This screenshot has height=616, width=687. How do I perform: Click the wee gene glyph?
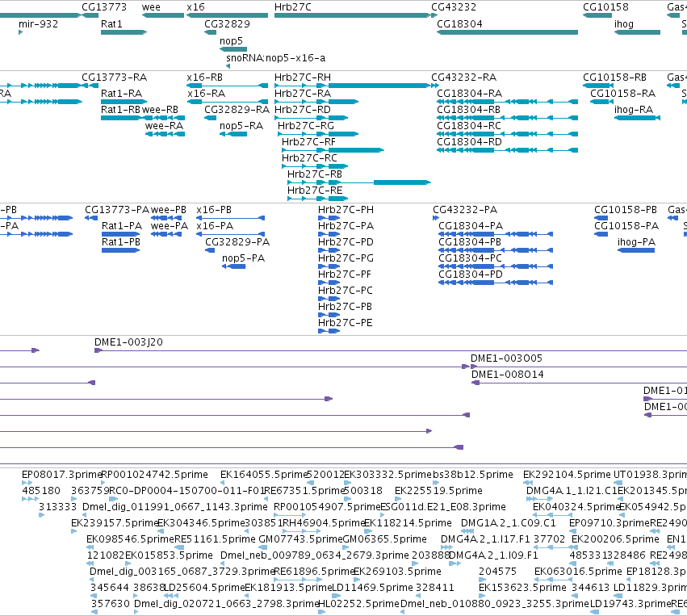tap(163, 15)
